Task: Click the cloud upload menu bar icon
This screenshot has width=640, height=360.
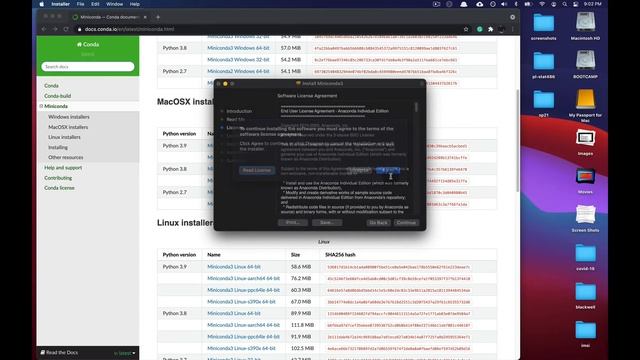Action: click(480, 4)
